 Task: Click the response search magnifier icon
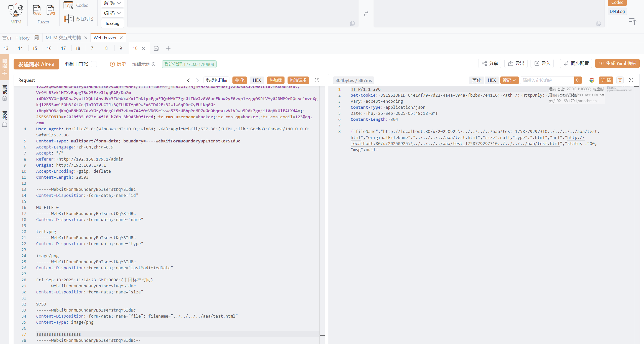pos(578,80)
